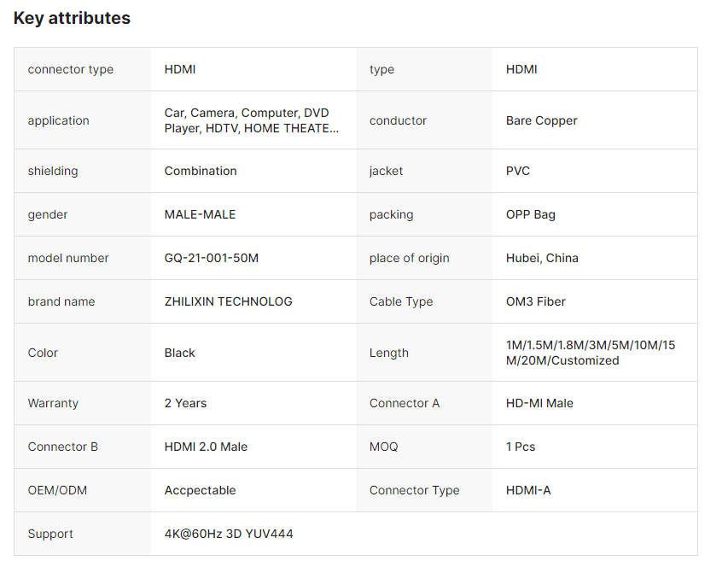
Task: Click the "1 Pcs" MOQ value
Action: [521, 447]
